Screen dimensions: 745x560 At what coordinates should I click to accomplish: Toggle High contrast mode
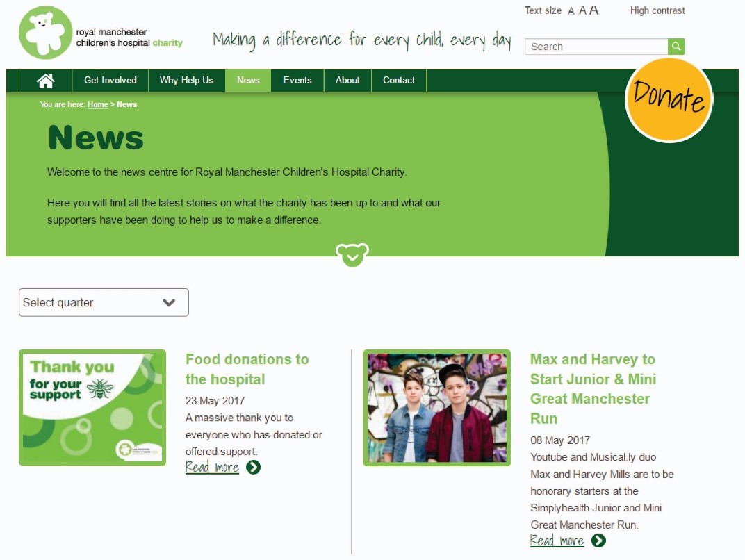coord(657,10)
